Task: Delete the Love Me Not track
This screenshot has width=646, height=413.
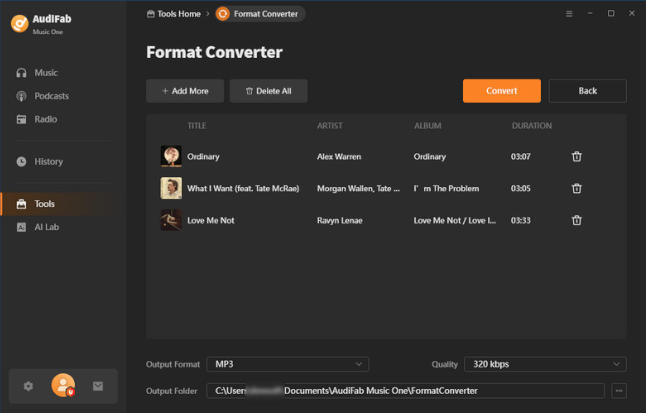Action: (x=577, y=221)
